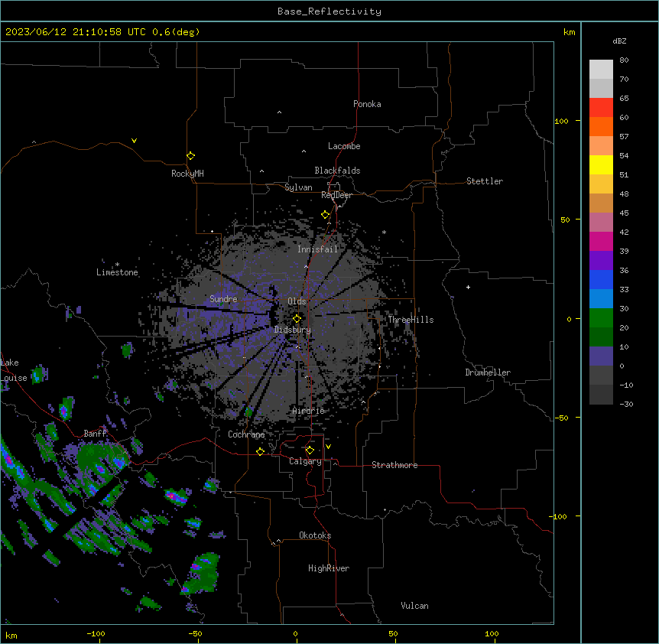Click the timestamp 2023/06/12 21:10:58 UTC
The height and width of the screenshot is (644, 659).
[76, 32]
